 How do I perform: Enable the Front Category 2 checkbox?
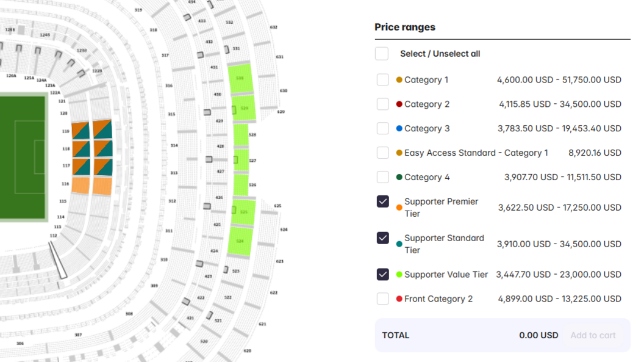(383, 299)
